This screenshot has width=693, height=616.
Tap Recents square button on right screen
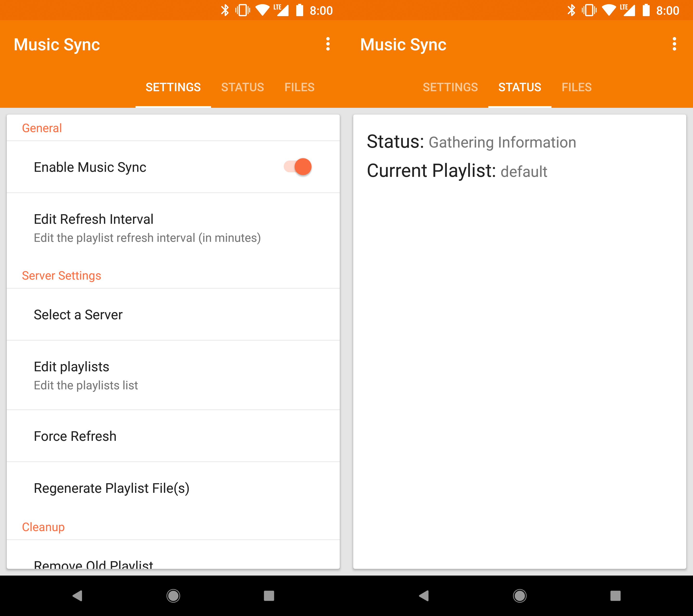pos(615,596)
